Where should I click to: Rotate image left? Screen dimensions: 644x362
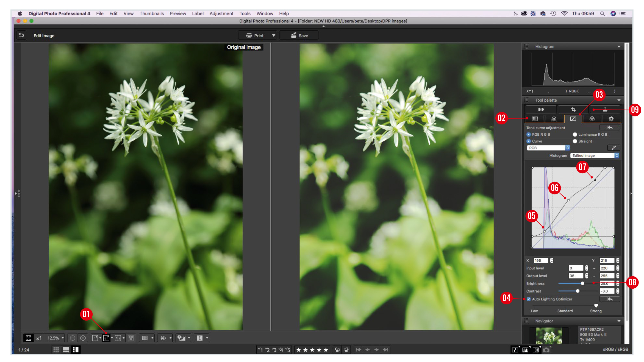coord(337,350)
